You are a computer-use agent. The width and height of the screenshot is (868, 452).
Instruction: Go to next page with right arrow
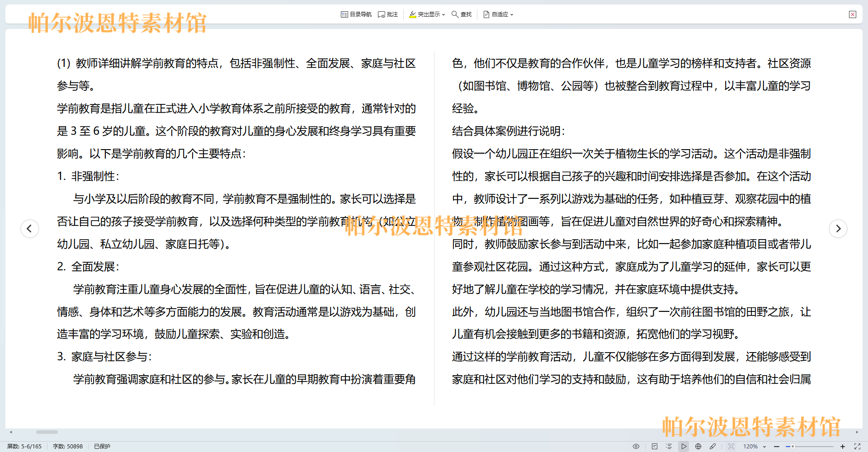(838, 228)
